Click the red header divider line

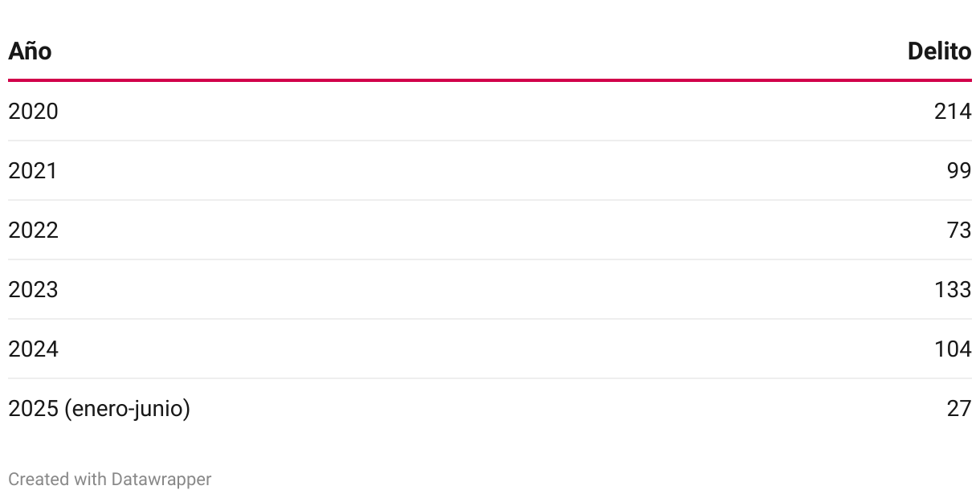(490, 80)
